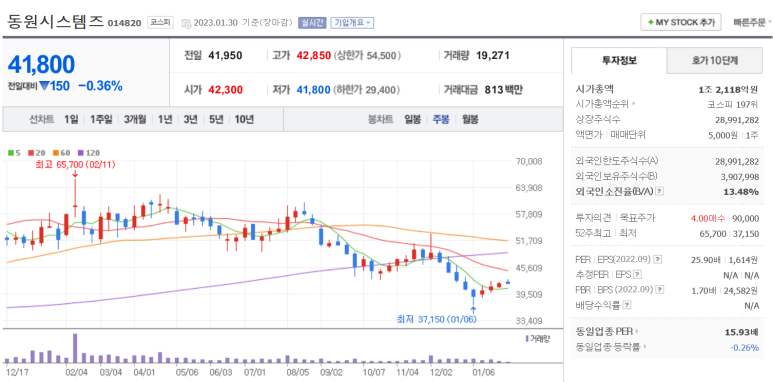773x382 pixels.
Task: Open help icon beside PER EPS(2022.09)
Action: (658, 259)
